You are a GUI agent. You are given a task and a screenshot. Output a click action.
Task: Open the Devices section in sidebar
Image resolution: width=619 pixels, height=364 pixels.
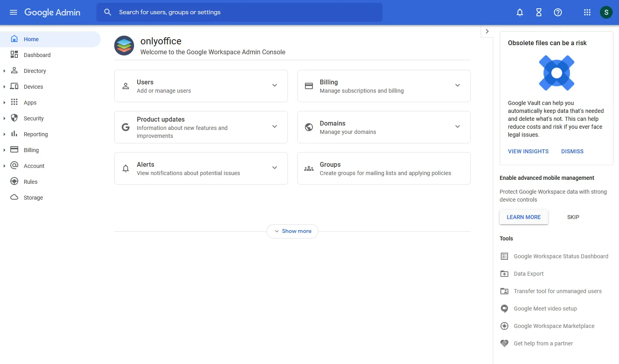33,86
